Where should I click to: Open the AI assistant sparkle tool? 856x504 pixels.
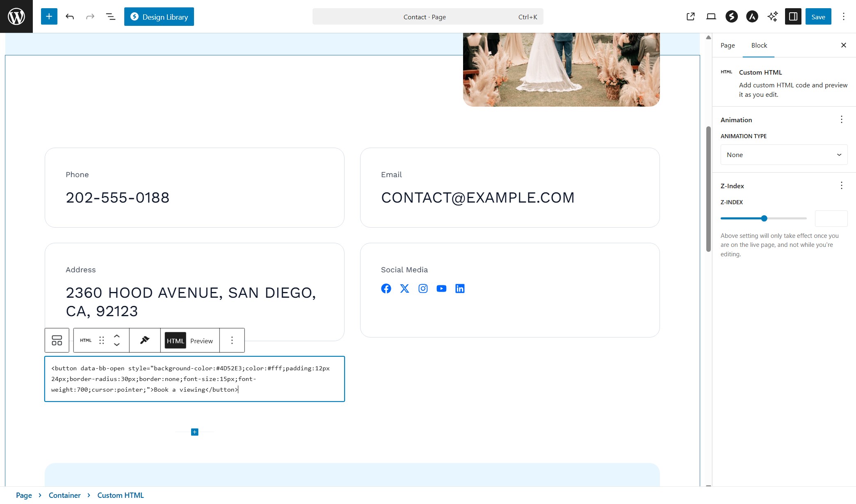[773, 16]
